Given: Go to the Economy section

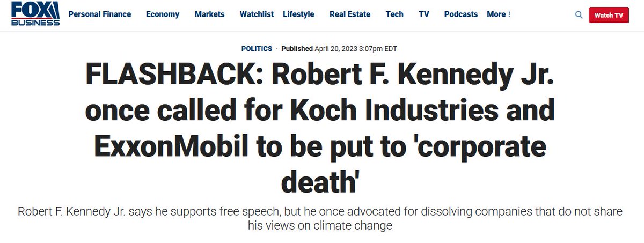Looking at the screenshot, I should coord(163,14).
